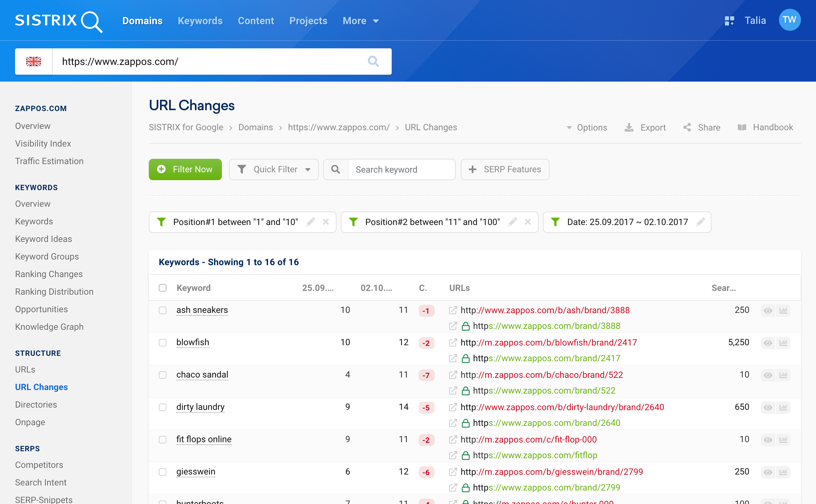Open Visibility Index in sidebar

click(x=43, y=144)
